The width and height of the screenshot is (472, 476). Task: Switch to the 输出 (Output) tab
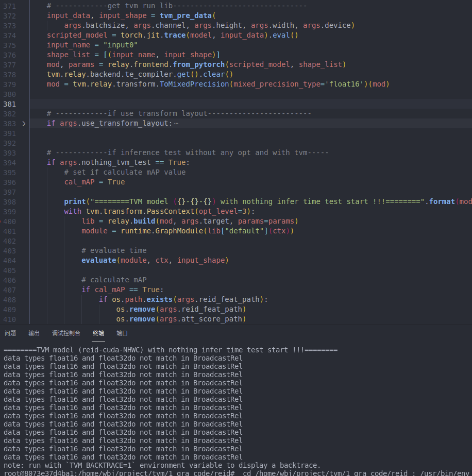pyautogui.click(x=34, y=333)
